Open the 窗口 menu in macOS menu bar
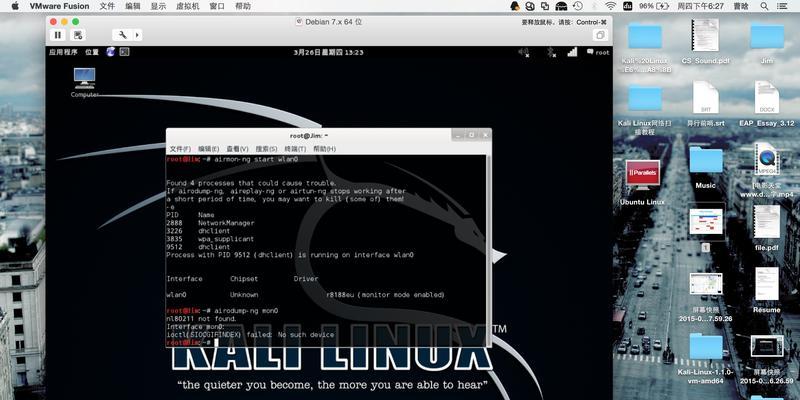 (217, 6)
